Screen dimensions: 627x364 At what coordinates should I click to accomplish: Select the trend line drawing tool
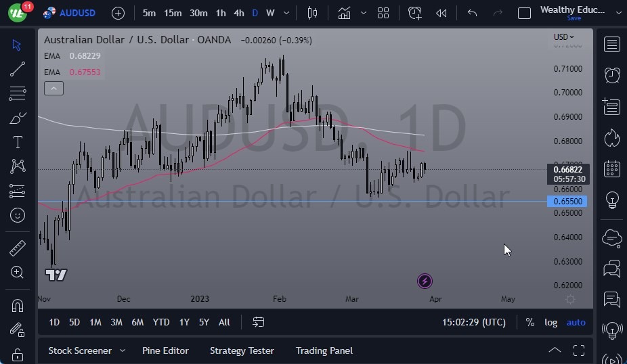[18, 69]
